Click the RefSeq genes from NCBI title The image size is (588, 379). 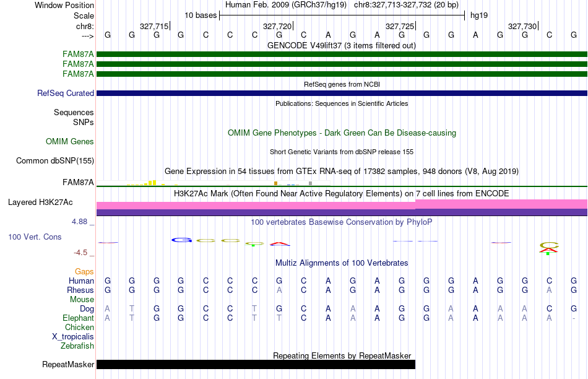pyautogui.click(x=342, y=84)
